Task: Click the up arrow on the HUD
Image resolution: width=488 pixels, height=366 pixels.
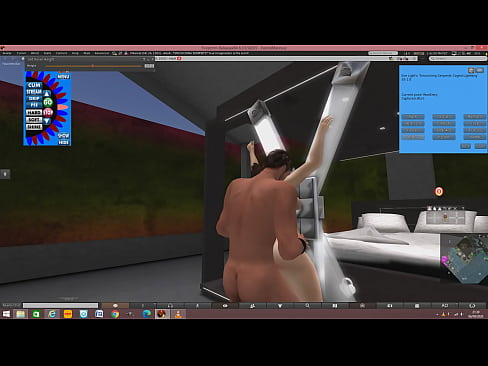Action: [47, 93]
